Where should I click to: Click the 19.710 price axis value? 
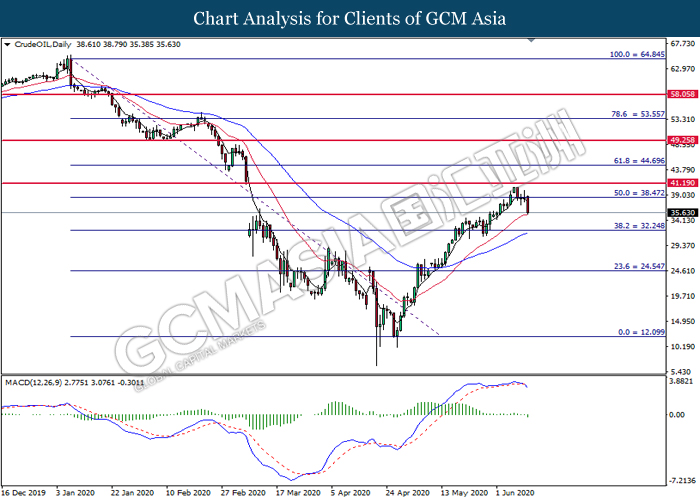[683, 296]
